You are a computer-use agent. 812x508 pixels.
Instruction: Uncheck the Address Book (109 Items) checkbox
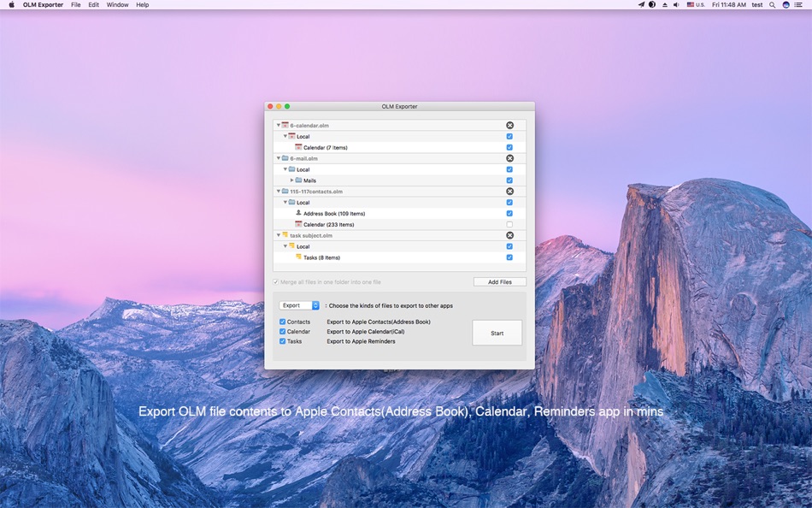pyautogui.click(x=509, y=213)
